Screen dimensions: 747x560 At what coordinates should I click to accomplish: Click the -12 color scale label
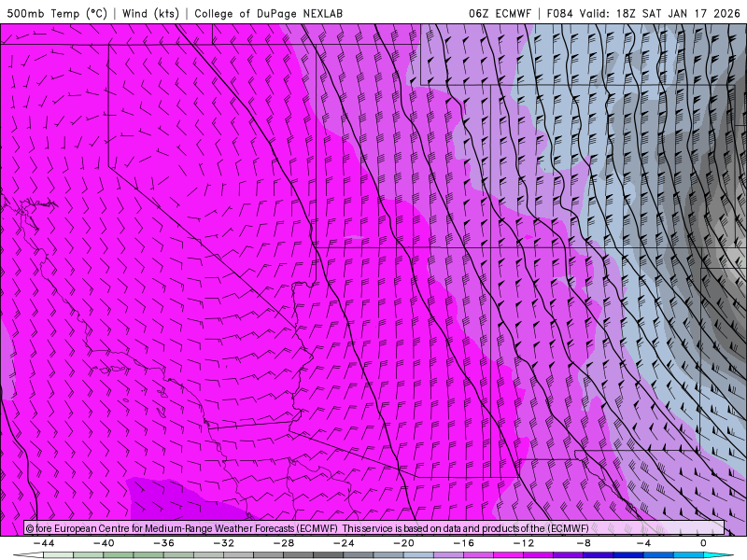pos(524,543)
